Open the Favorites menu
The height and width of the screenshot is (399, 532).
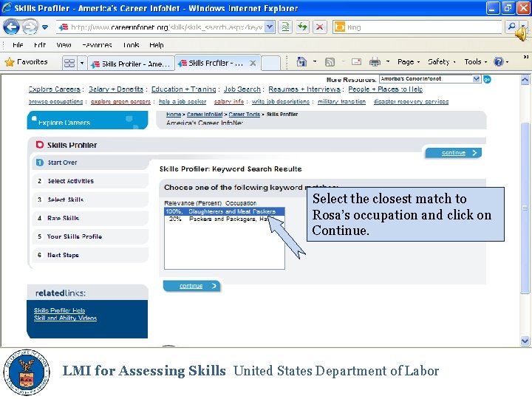pos(97,45)
